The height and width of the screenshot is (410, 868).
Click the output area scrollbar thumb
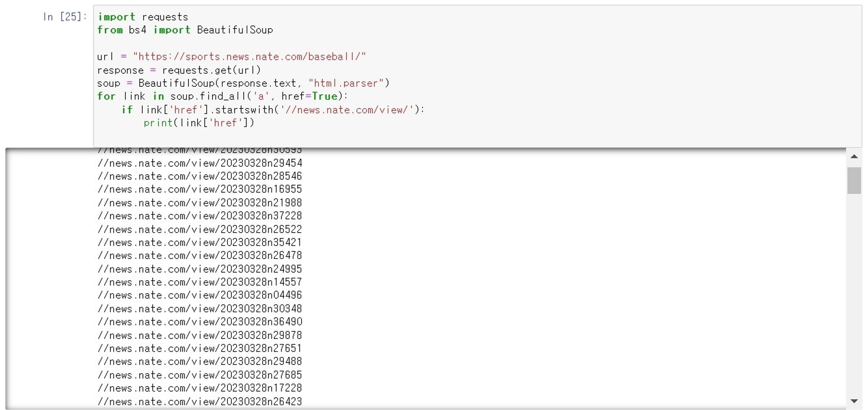854,180
